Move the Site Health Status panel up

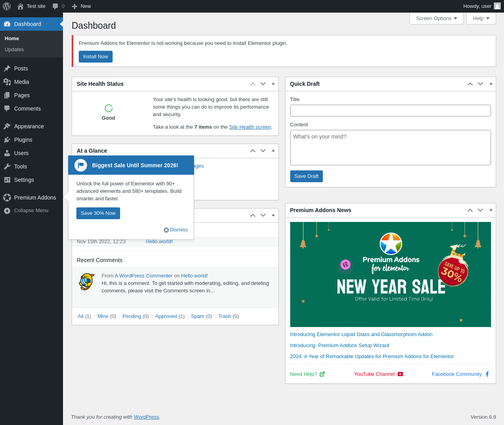tap(253, 84)
